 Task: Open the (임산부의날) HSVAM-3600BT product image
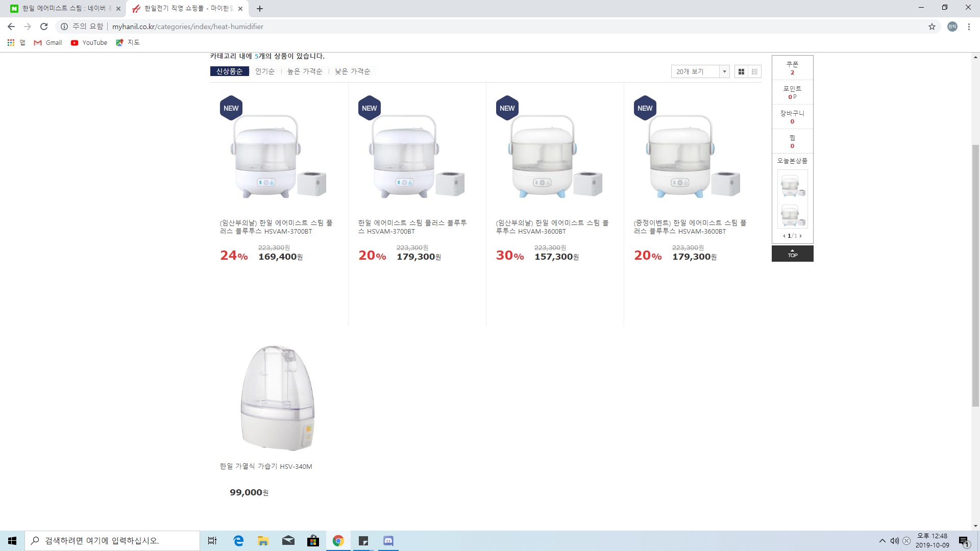coord(555,153)
